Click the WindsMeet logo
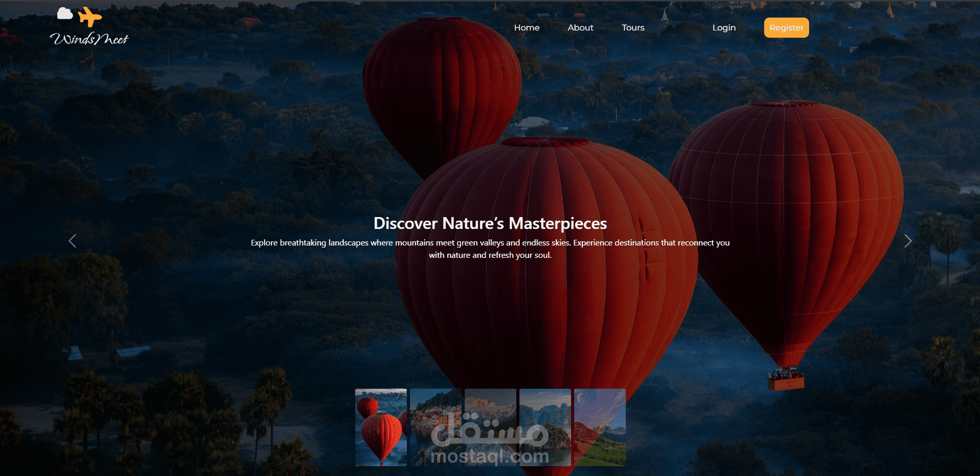 [89, 26]
